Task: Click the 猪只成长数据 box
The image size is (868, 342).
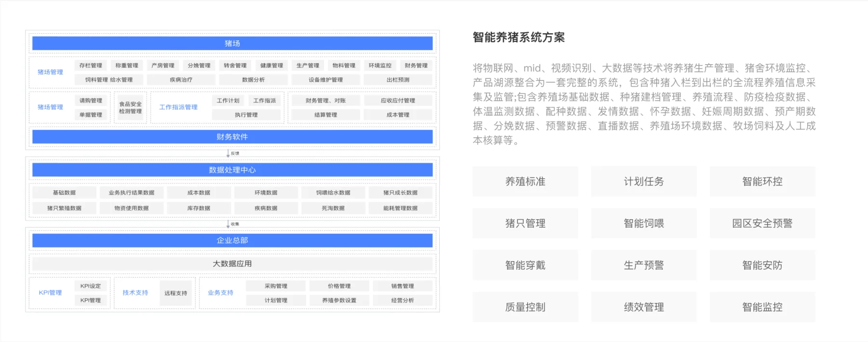Action: (401, 193)
